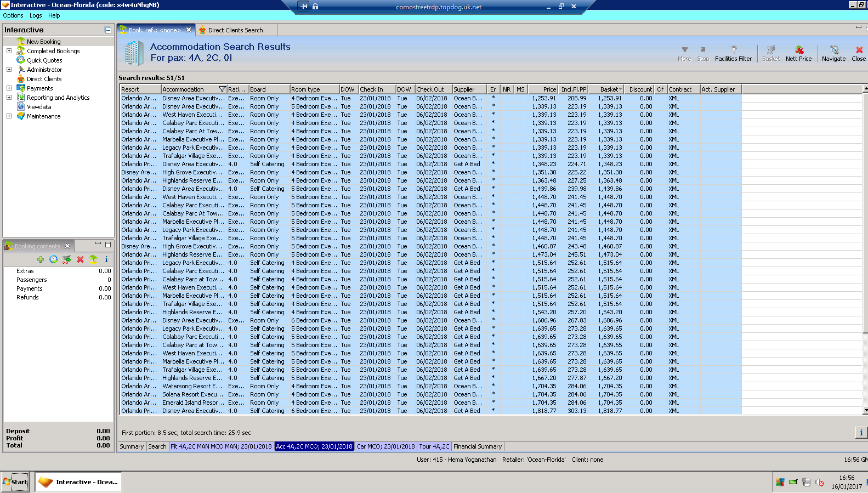
Task: Open the Flt 4A,2C MAN MCO MAN tab
Action: pos(221,446)
